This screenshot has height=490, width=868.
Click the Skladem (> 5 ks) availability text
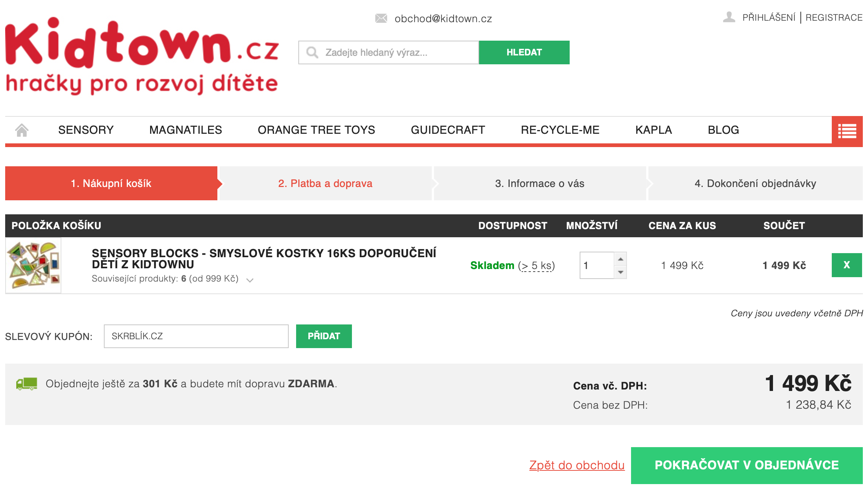point(512,265)
